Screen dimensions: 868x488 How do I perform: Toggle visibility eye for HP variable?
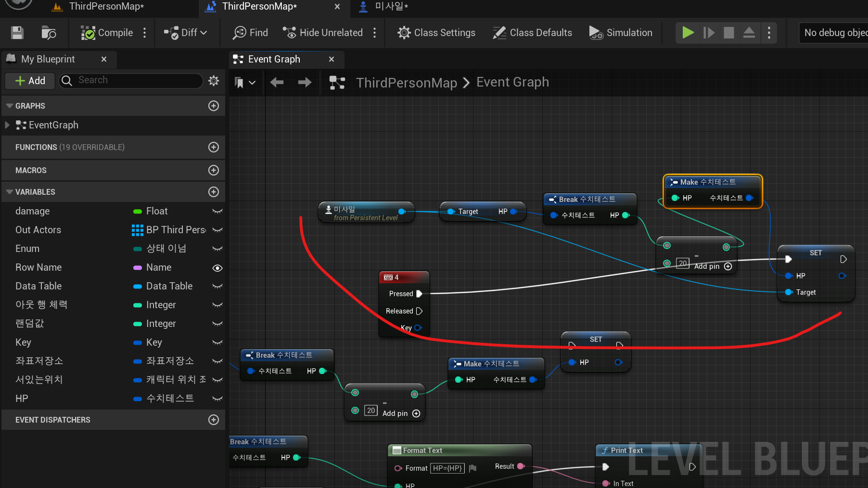click(x=217, y=399)
